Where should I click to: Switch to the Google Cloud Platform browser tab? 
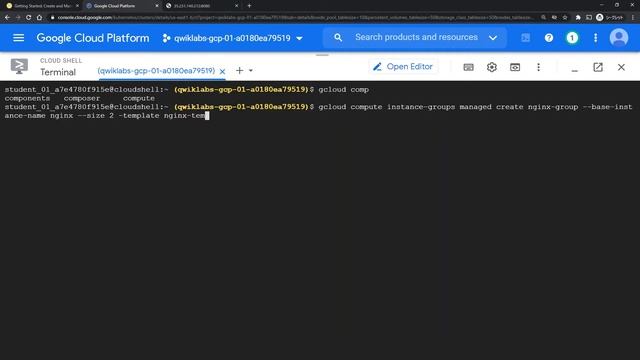pyautogui.click(x=122, y=6)
